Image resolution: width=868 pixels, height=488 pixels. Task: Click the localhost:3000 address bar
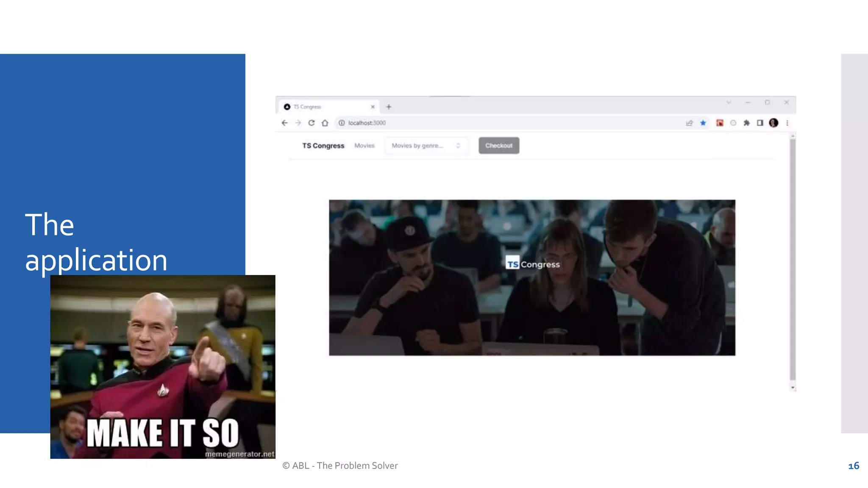pos(466,123)
